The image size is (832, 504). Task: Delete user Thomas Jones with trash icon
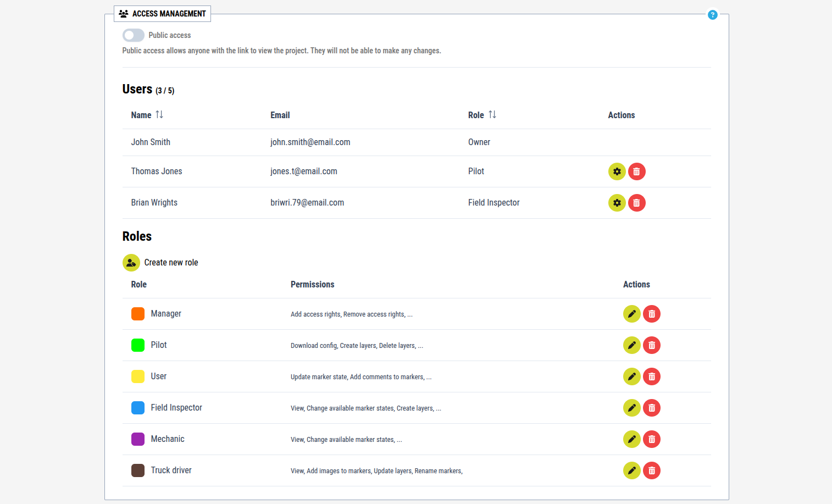[637, 171]
